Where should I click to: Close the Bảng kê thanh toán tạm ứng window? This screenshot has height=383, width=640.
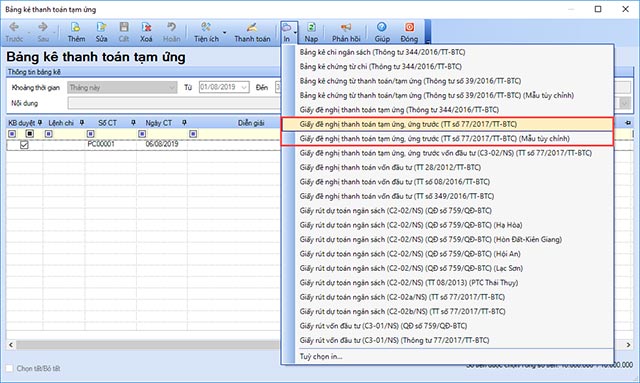point(625,9)
